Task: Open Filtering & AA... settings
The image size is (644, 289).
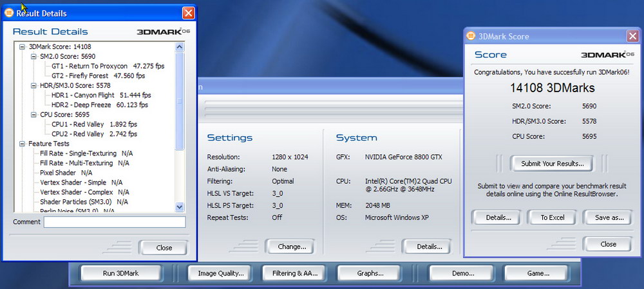Action: pyautogui.click(x=293, y=273)
